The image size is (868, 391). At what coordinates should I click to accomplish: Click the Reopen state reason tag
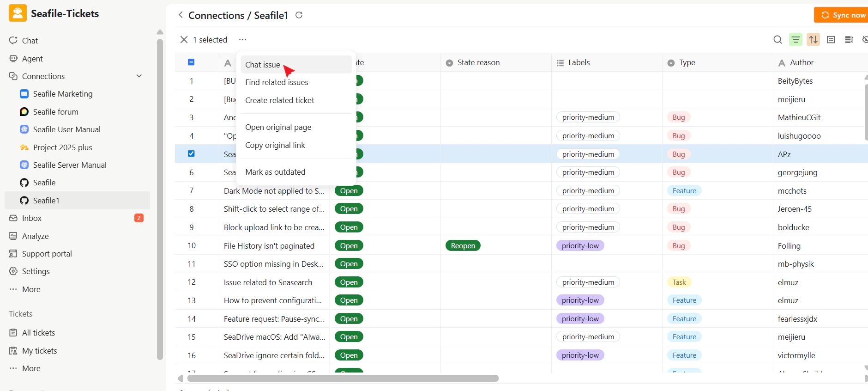[x=463, y=246]
